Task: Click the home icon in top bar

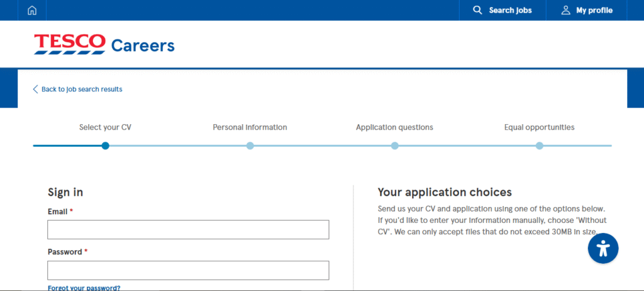Action: pyautogui.click(x=32, y=10)
